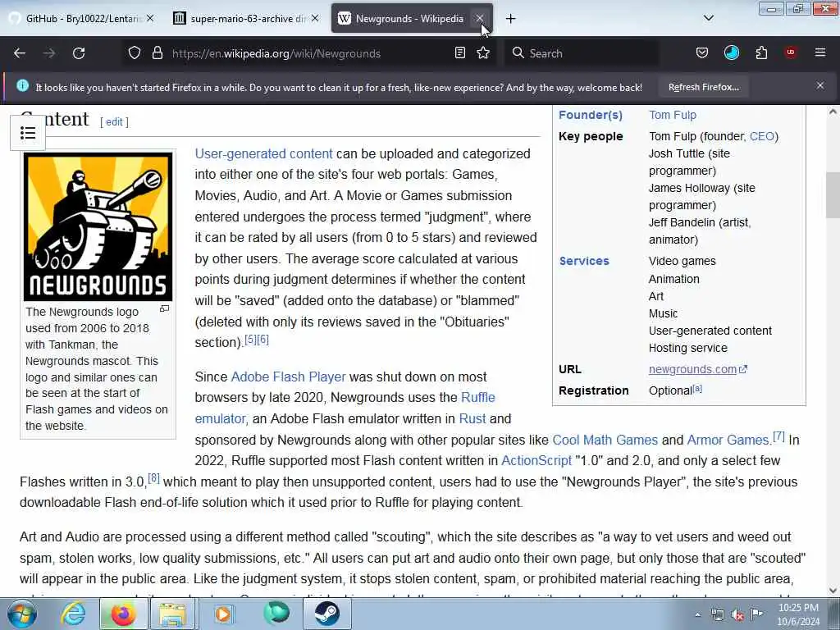This screenshot has width=840, height=630.
Task: Click the page vertical scrollbar thumb
Action: [x=832, y=195]
